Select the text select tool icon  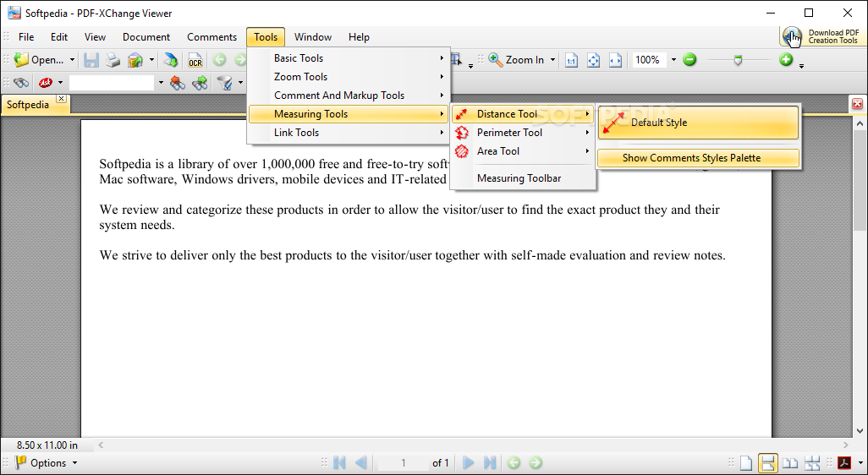click(457, 60)
